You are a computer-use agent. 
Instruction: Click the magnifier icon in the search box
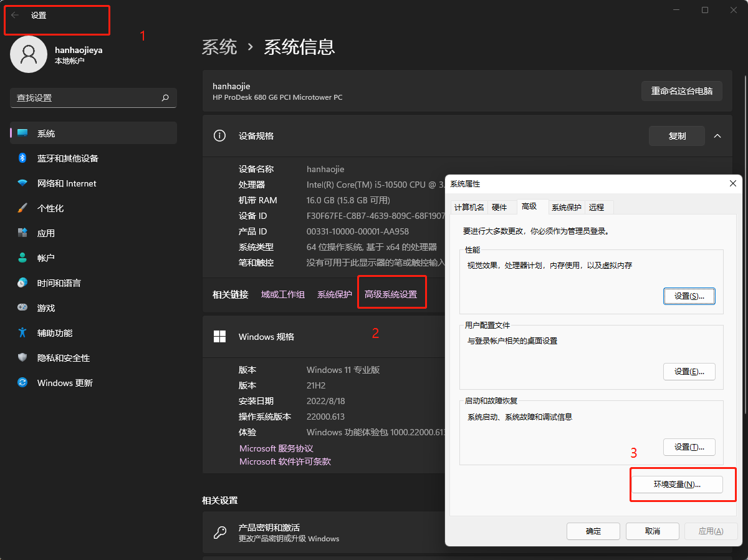pyautogui.click(x=165, y=98)
